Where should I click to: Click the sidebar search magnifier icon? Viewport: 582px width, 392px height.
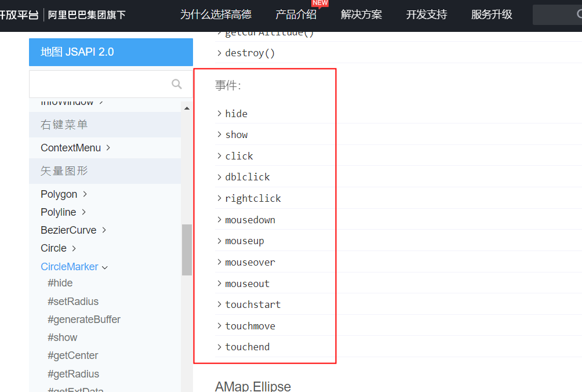[177, 84]
